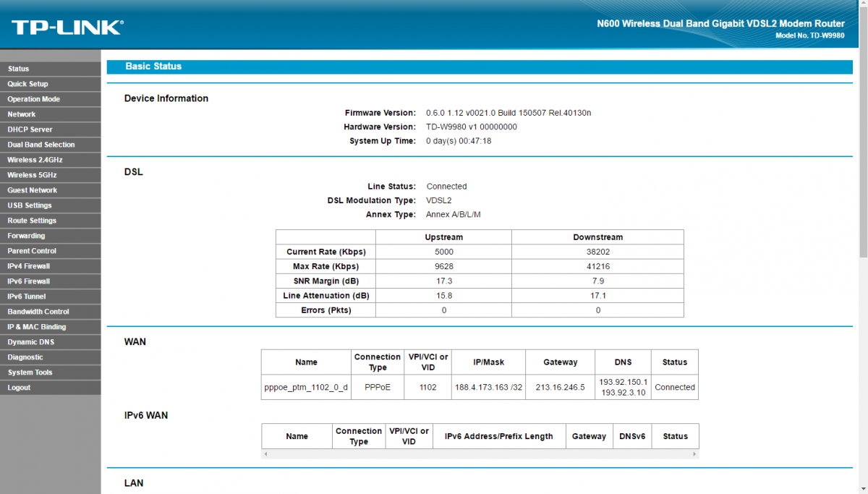This screenshot has height=494, width=868.
Task: Click the DSL section heading
Action: coord(134,172)
